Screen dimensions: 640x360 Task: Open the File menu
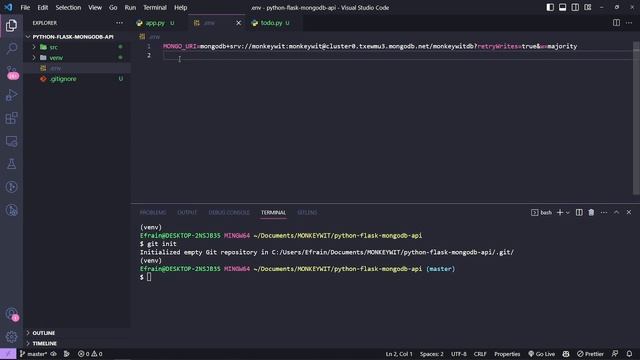tap(25, 7)
